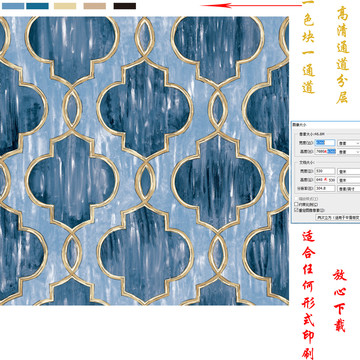Open the bicubic resampling method dropdown
Viewport: 360px width, 360px height.
(338, 217)
